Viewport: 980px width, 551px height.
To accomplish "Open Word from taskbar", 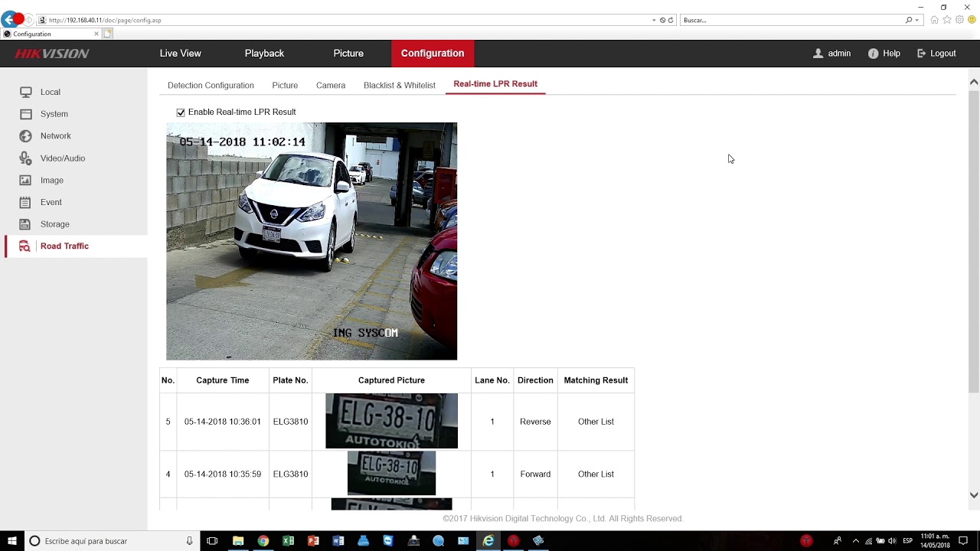I will tap(338, 541).
